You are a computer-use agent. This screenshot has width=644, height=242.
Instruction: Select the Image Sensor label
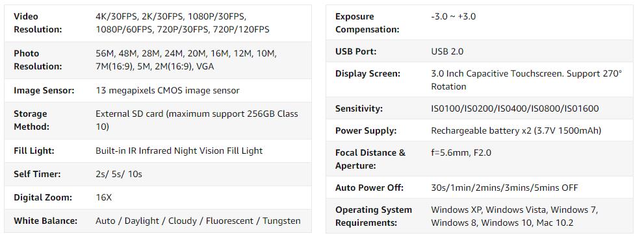(x=44, y=91)
